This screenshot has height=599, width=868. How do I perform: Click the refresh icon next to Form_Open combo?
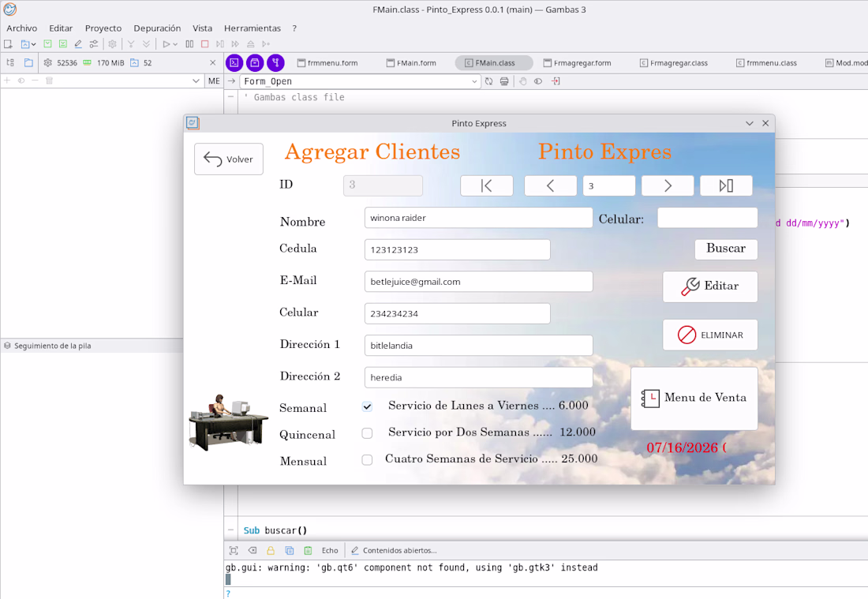point(488,81)
